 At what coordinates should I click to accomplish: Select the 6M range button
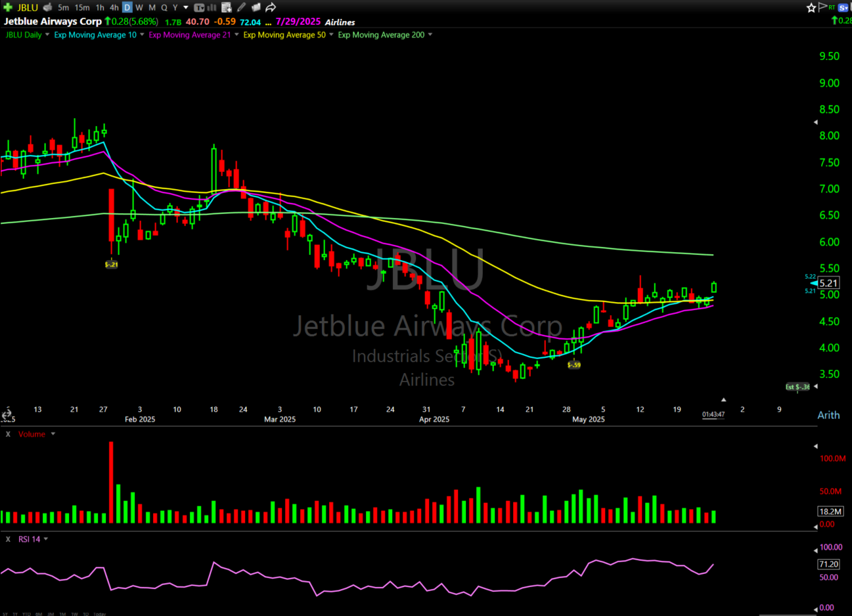(x=39, y=614)
